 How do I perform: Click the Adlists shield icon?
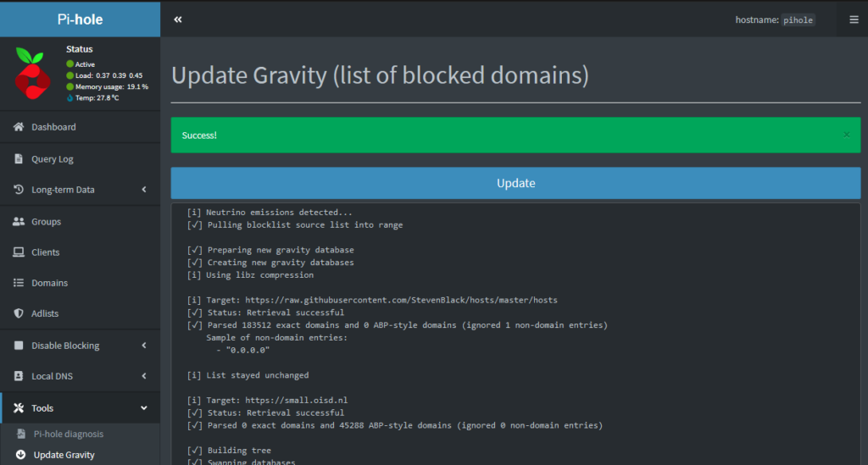[19, 313]
